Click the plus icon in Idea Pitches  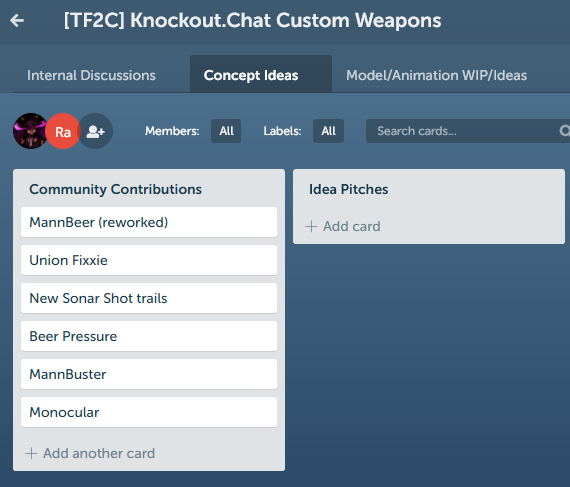pyautogui.click(x=311, y=226)
